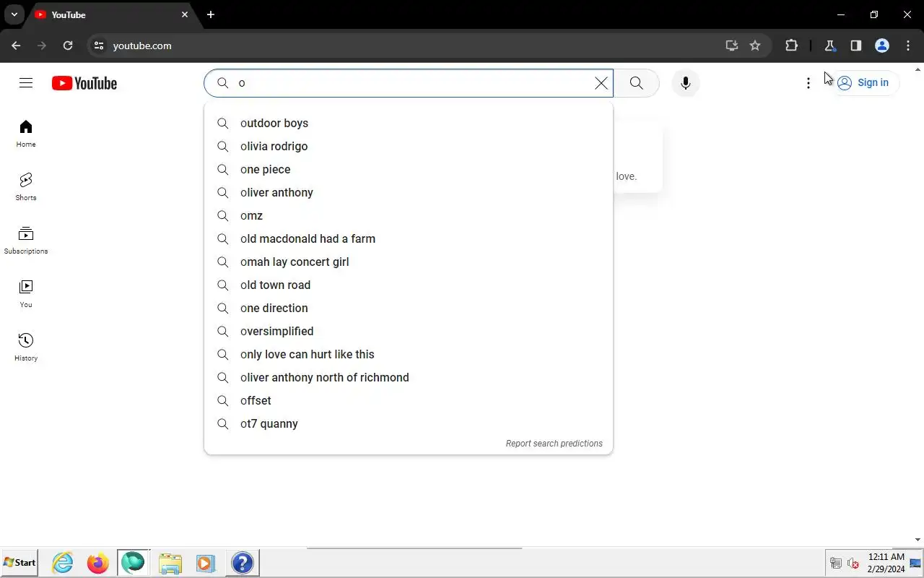Image resolution: width=924 pixels, height=578 pixels.
Task: Open History in the sidebar
Action: (x=26, y=348)
